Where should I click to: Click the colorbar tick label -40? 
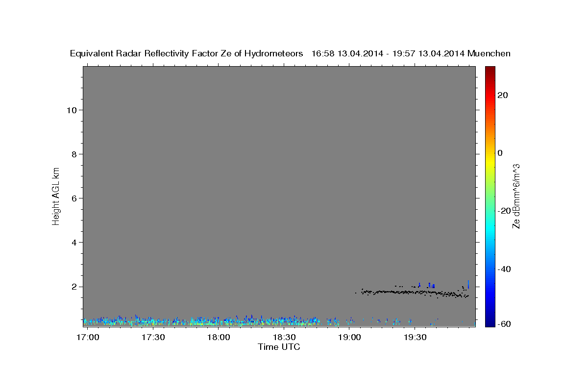pyautogui.click(x=504, y=269)
